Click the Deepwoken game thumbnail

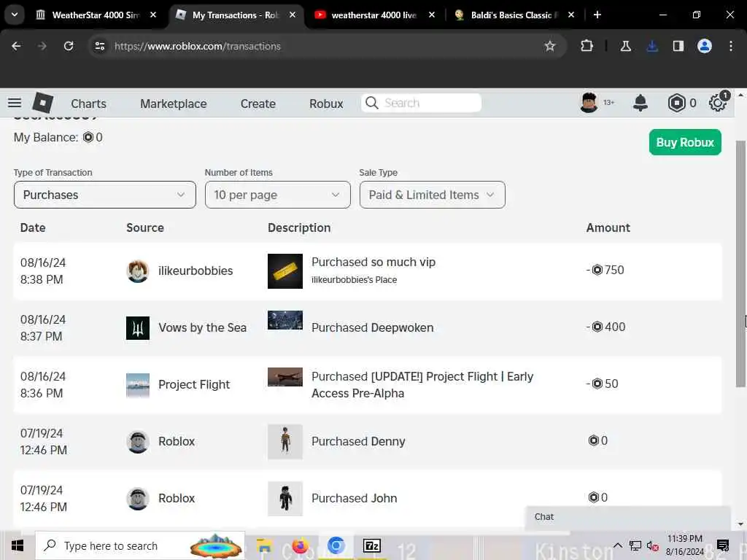coord(285,320)
